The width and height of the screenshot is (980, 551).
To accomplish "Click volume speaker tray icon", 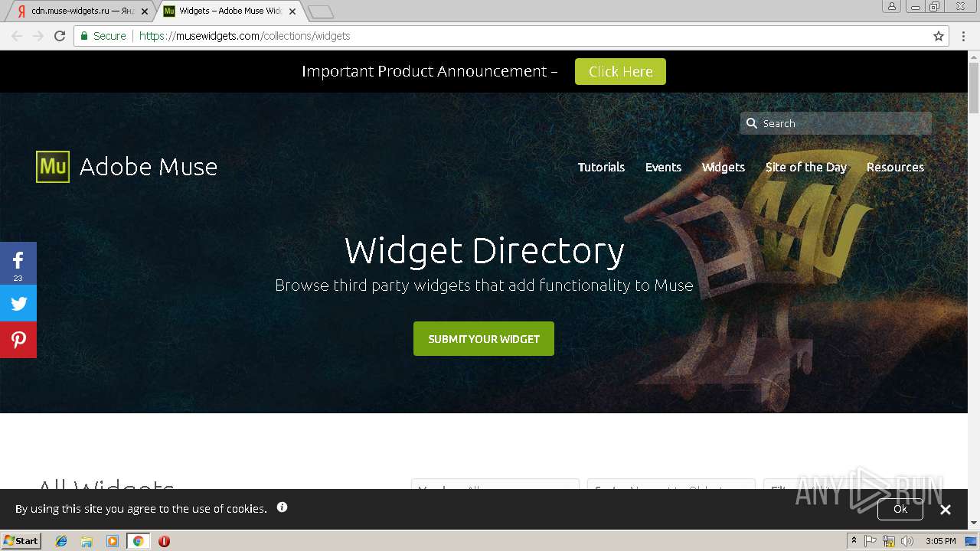I will click(x=907, y=541).
